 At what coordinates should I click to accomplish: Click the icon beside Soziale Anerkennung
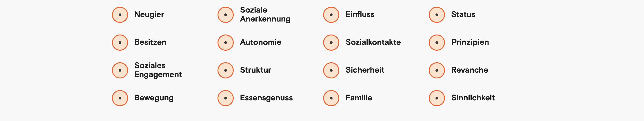point(226,15)
